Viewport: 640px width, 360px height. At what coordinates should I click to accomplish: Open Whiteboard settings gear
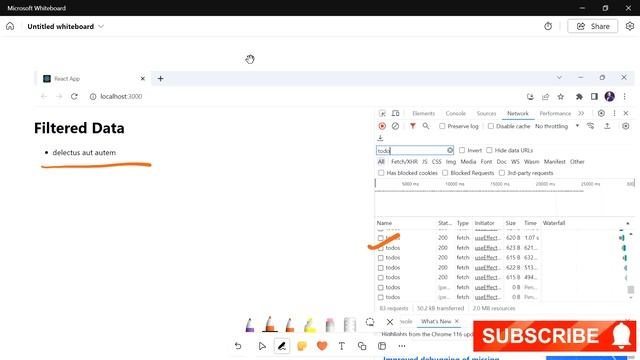coord(630,26)
